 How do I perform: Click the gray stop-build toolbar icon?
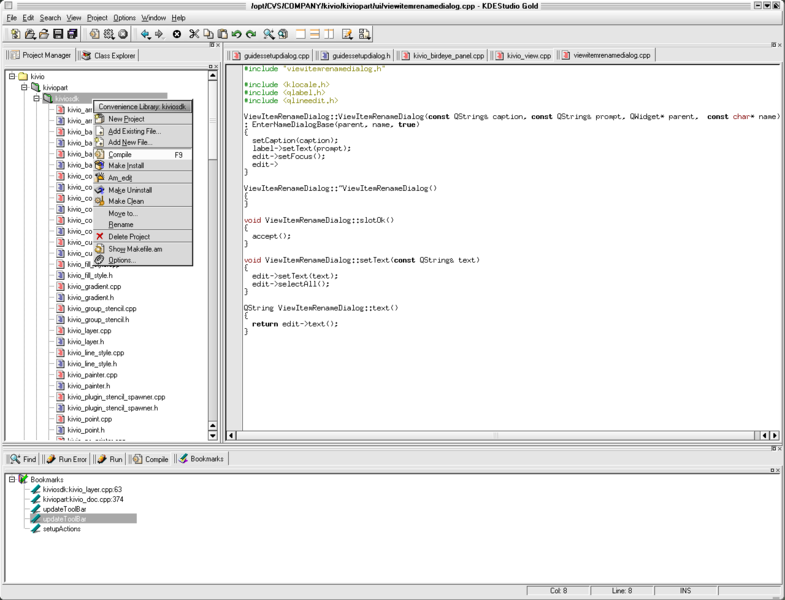click(x=123, y=34)
